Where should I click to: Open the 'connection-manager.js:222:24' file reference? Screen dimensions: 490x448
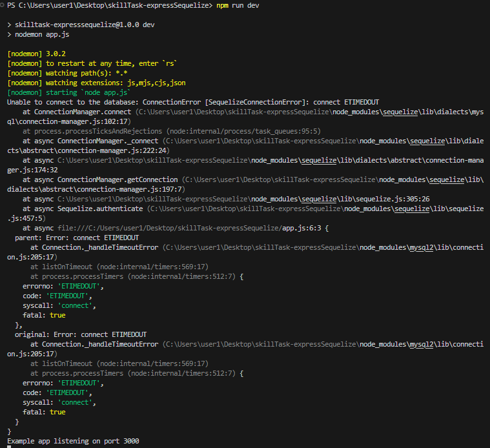click(112, 150)
